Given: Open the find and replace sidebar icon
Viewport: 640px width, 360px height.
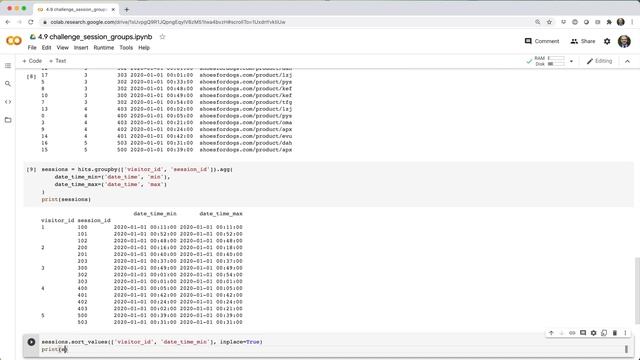Looking at the screenshot, I should tap(8, 84).
